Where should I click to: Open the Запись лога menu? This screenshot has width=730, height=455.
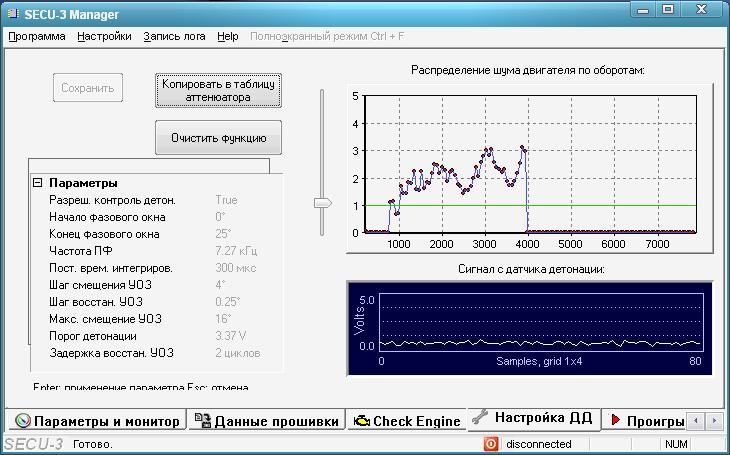point(174,36)
